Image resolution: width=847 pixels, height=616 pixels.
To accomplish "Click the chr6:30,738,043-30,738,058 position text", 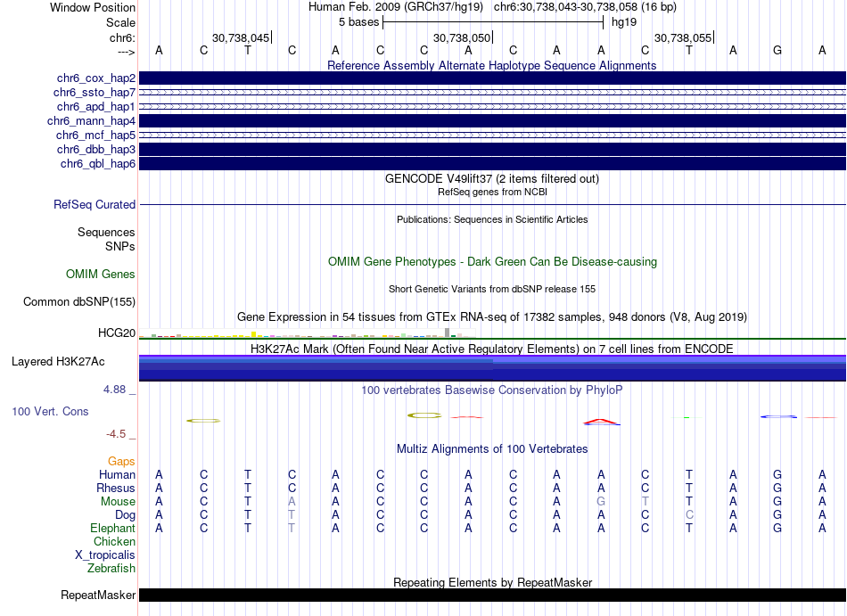I will 585,7.
